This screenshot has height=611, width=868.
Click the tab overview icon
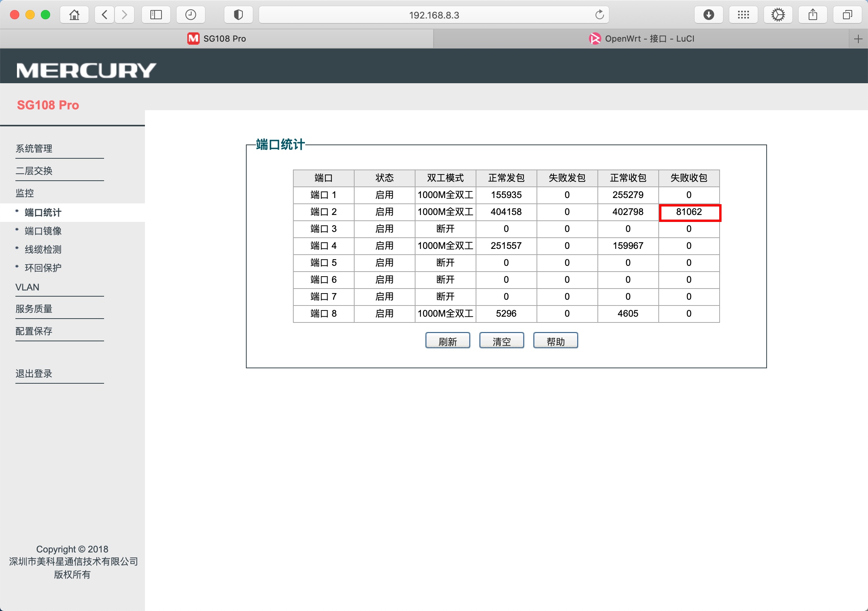coord(847,15)
